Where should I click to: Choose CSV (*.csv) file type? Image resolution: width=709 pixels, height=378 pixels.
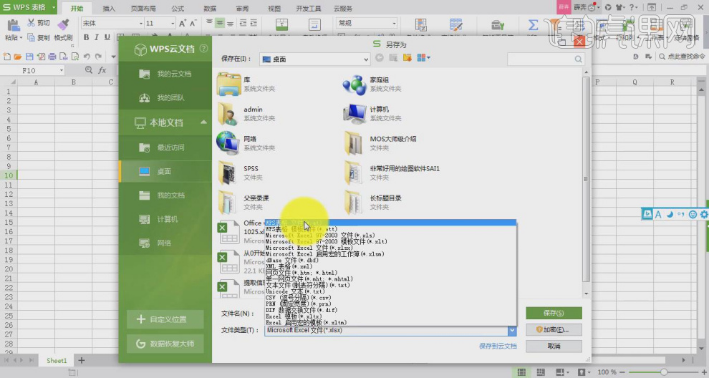tap(298, 298)
